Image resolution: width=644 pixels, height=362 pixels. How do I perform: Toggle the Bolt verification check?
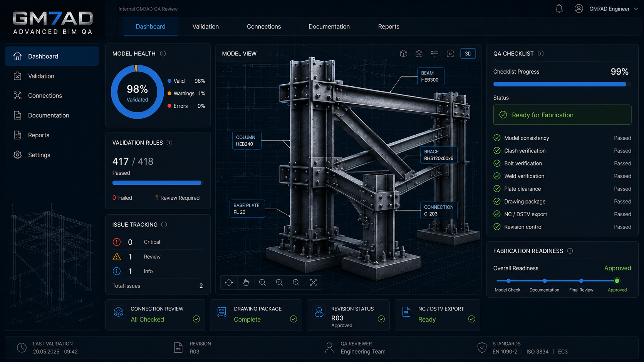(x=497, y=163)
